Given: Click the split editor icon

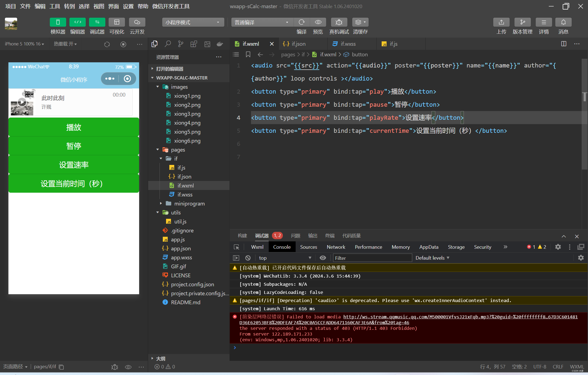Looking at the screenshot, I should coord(564,44).
